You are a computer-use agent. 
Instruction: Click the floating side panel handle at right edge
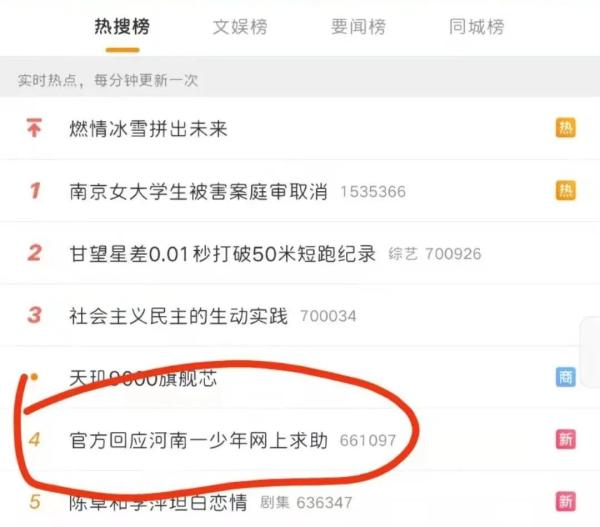click(x=590, y=352)
